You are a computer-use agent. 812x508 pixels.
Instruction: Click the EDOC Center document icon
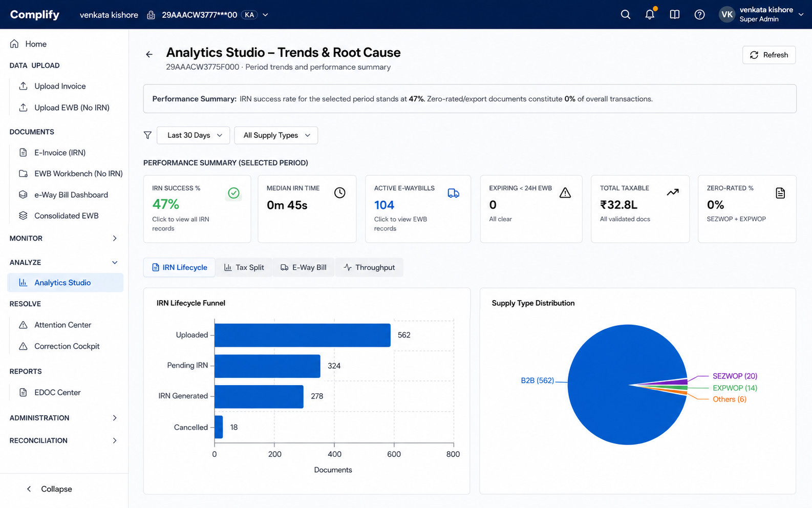point(23,392)
